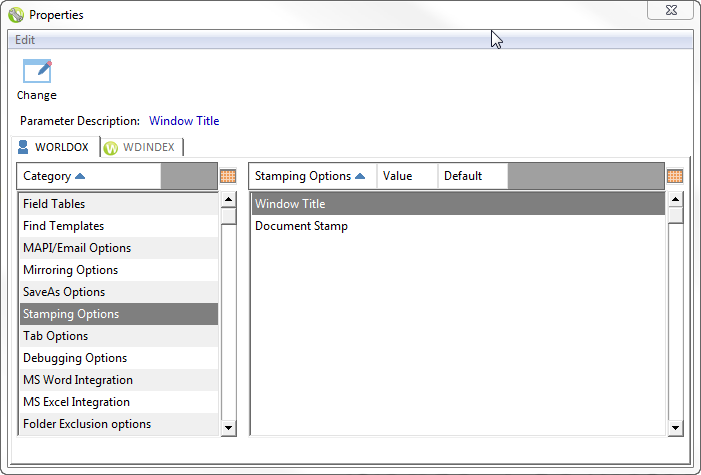Select Stamping Options category row
The width and height of the screenshot is (701, 475).
(119, 314)
